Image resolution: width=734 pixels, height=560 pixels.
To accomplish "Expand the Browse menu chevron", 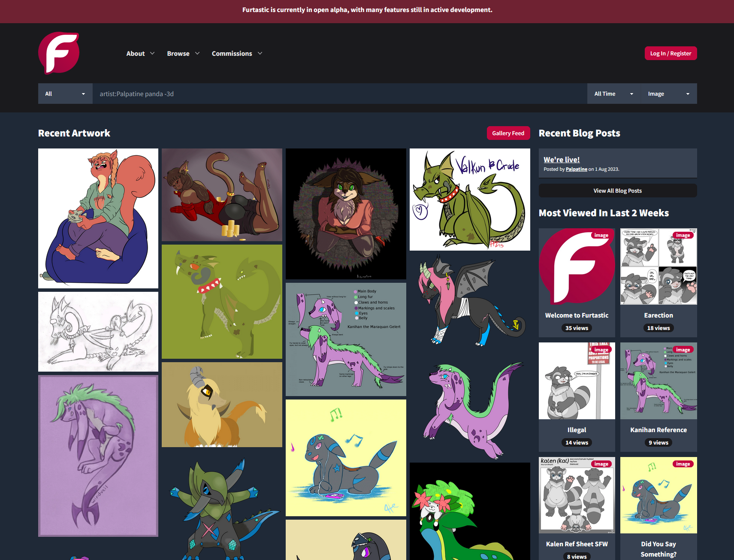I will [x=197, y=53].
